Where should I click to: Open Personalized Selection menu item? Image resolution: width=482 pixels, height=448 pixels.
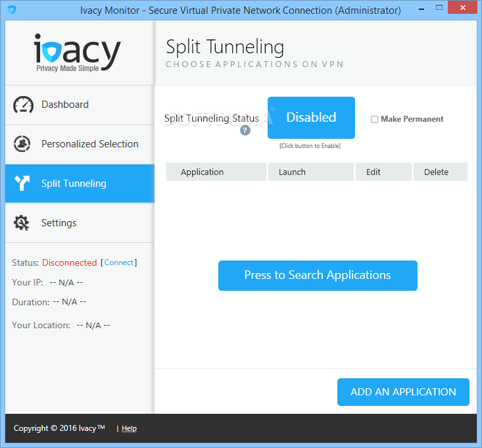pyautogui.click(x=80, y=144)
